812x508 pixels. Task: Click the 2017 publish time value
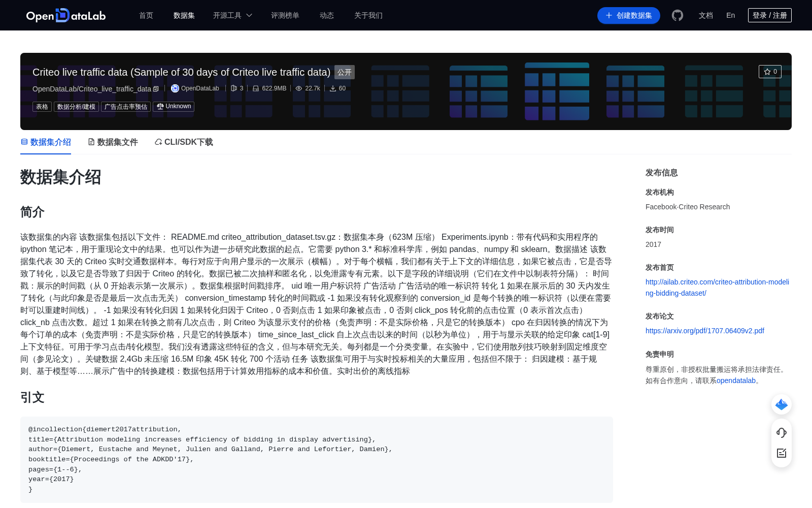tap(653, 244)
